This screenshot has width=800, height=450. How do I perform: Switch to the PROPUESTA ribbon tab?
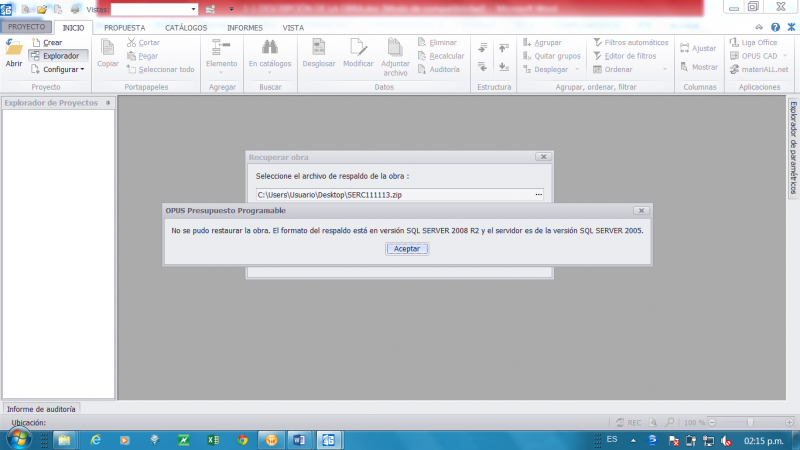tap(125, 28)
